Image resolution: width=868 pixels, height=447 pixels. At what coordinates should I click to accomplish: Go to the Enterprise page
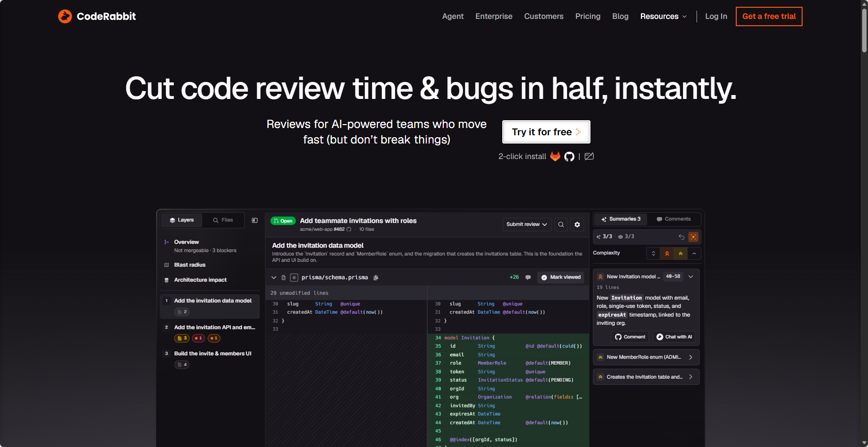click(x=494, y=16)
